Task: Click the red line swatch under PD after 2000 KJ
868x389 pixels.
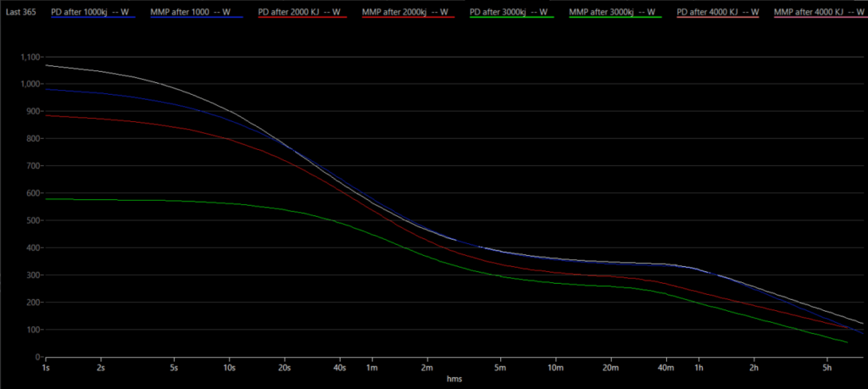Action: pyautogui.click(x=303, y=18)
